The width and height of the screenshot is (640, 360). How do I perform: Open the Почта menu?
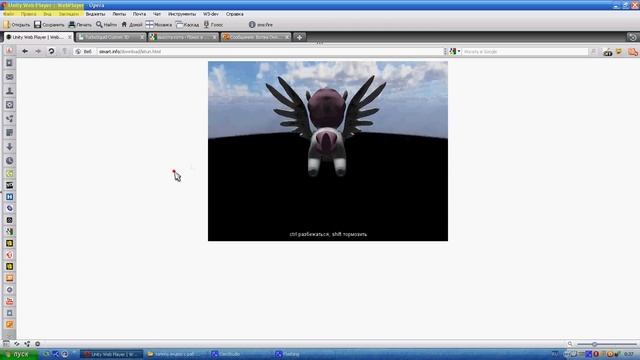[139, 14]
